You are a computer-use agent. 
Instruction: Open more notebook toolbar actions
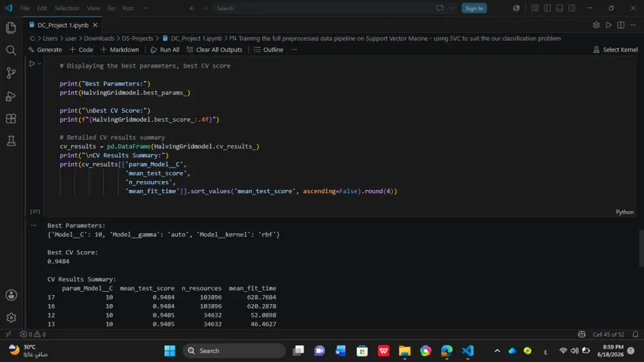tap(294, 50)
